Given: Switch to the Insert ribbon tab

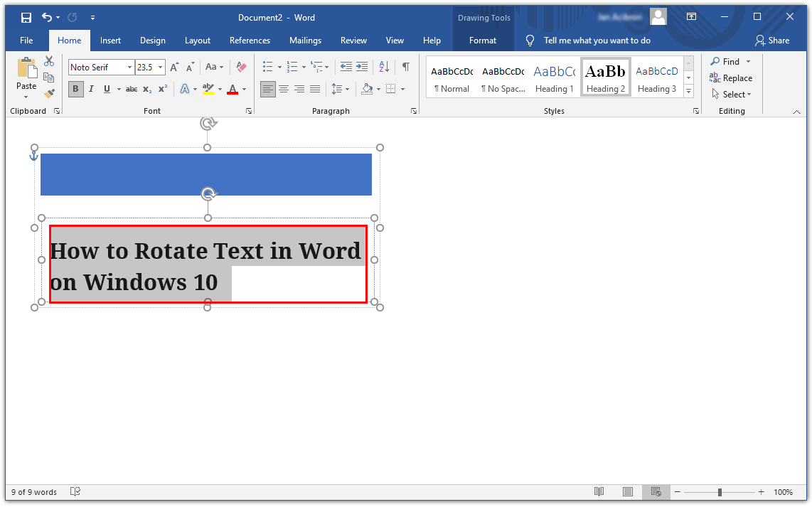Looking at the screenshot, I should click(x=110, y=41).
